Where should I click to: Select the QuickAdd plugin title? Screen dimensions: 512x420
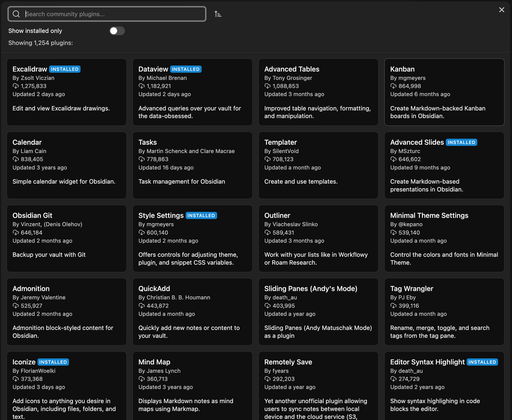154,289
